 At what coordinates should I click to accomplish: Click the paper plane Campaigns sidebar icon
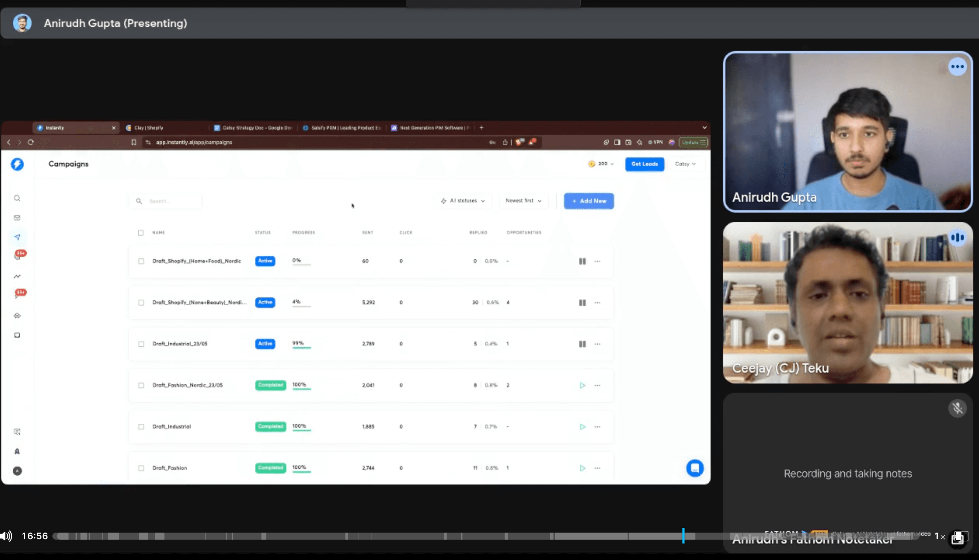tap(17, 237)
